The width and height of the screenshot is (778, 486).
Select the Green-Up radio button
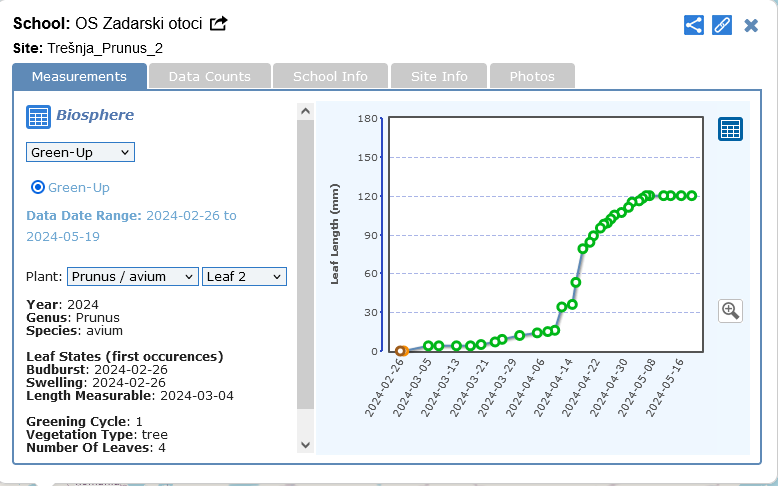pos(38,187)
